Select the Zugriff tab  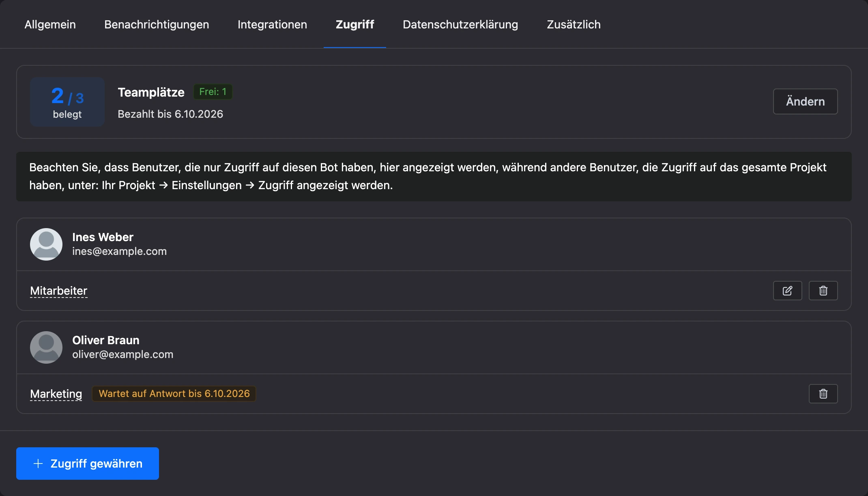tap(355, 24)
